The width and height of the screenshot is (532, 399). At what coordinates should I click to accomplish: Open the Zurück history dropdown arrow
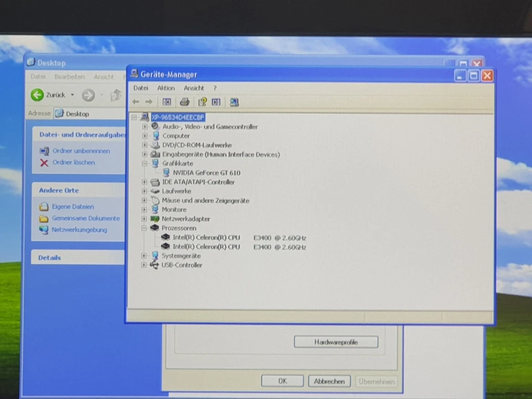72,95
